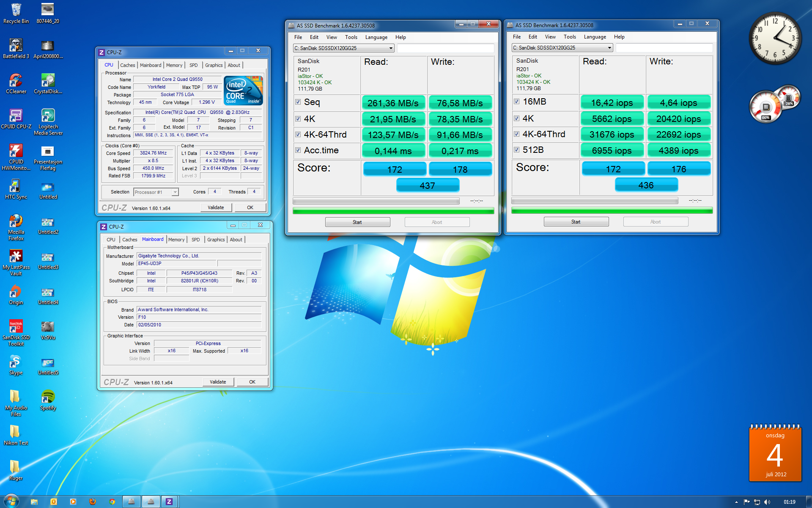Open Spotify desktop shortcut
The width and height of the screenshot is (812, 508).
(x=48, y=400)
